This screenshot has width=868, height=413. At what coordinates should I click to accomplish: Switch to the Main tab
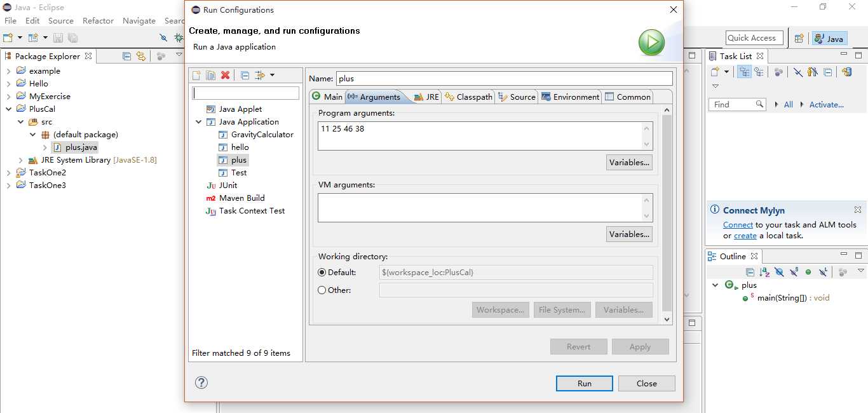[327, 97]
